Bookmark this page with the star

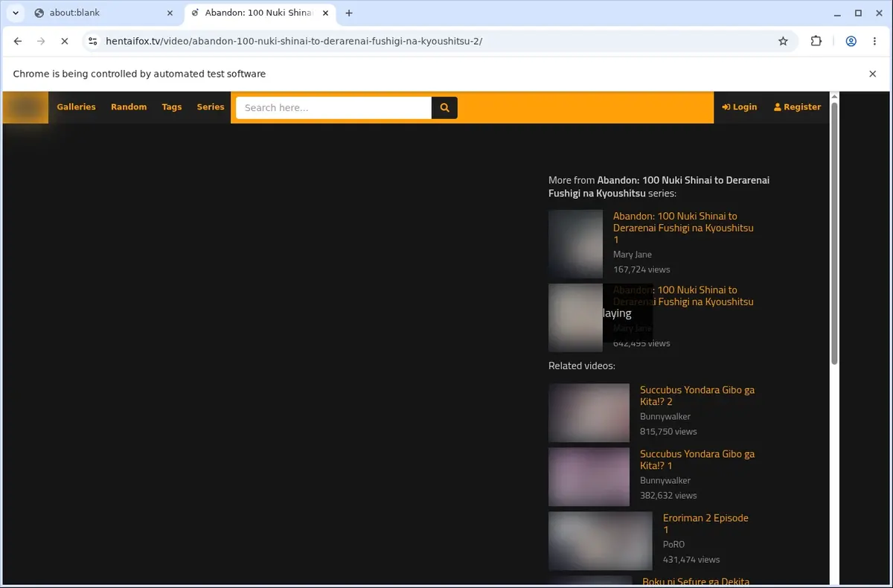[x=783, y=41]
